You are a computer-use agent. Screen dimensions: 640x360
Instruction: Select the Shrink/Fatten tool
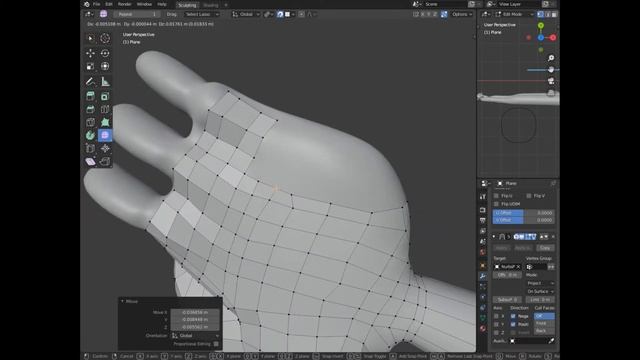[x=105, y=148]
